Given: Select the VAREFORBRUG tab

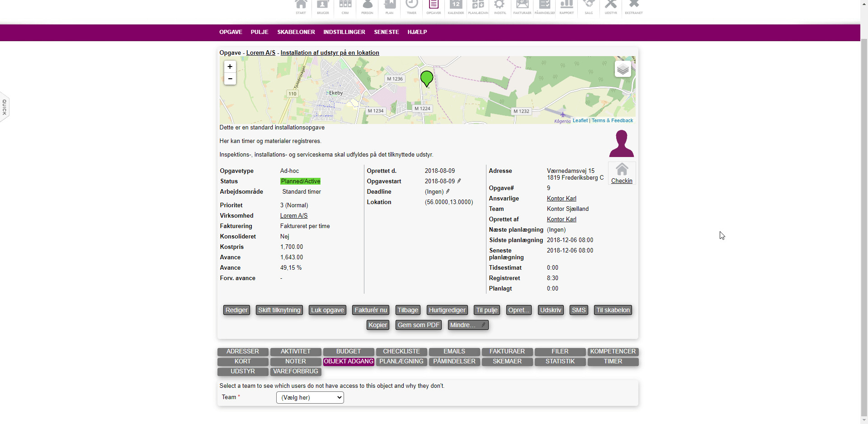Looking at the screenshot, I should pos(295,372).
